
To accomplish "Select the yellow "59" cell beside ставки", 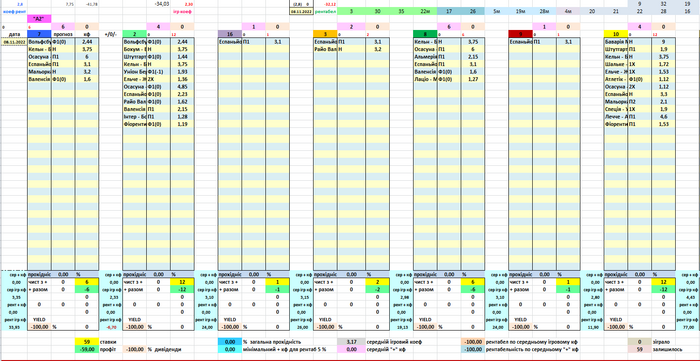I will pos(87,341).
